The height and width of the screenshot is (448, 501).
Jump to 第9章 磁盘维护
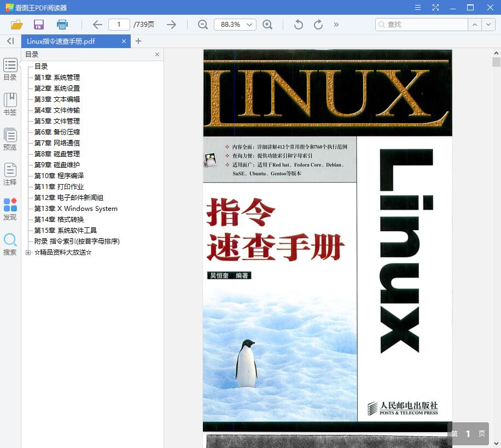(x=57, y=164)
